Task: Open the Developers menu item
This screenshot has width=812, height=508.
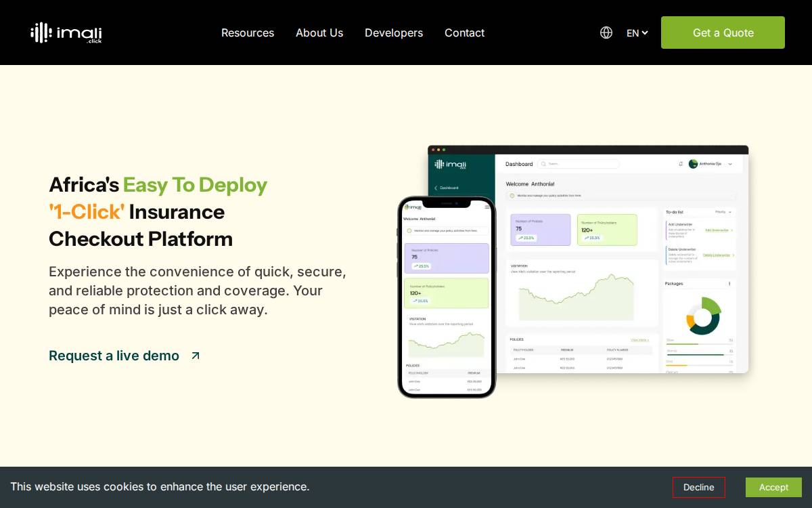Action: (394, 33)
